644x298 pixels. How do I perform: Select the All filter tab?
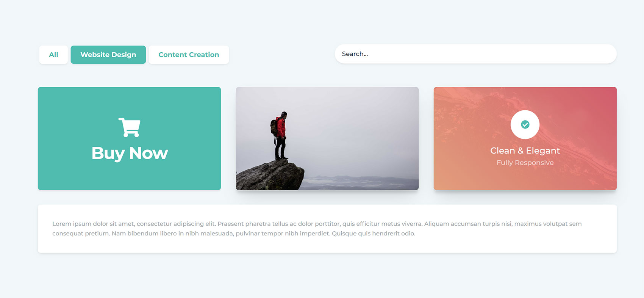click(53, 55)
